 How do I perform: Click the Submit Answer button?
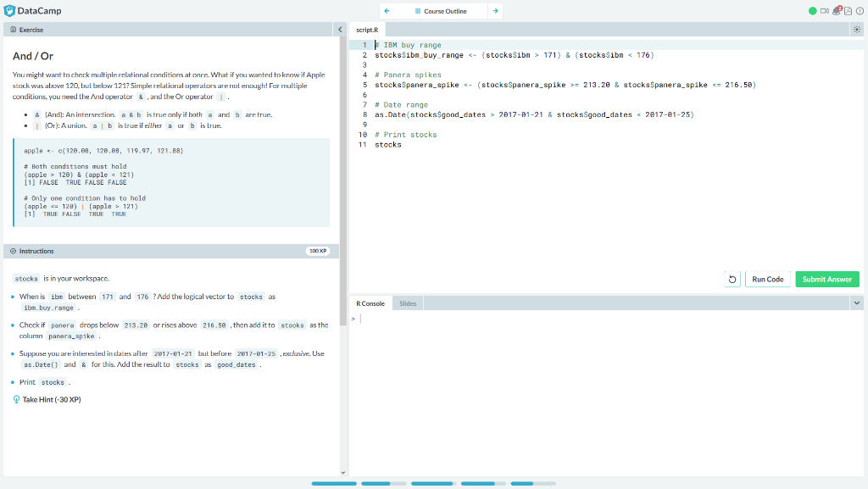click(826, 279)
